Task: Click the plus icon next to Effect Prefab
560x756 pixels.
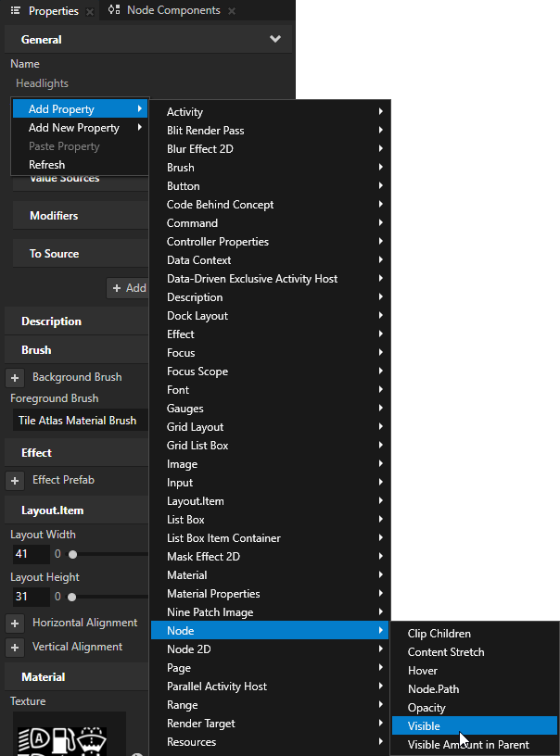Action: (x=13, y=481)
